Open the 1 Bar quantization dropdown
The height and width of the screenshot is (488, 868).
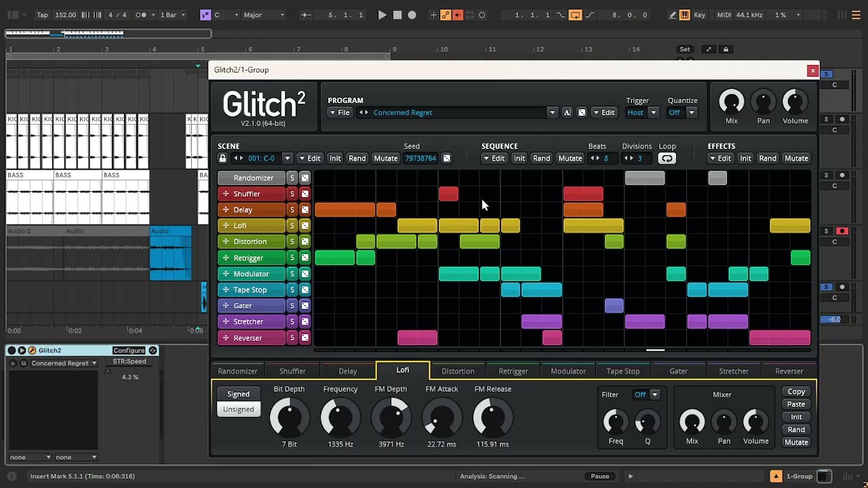pyautogui.click(x=173, y=15)
